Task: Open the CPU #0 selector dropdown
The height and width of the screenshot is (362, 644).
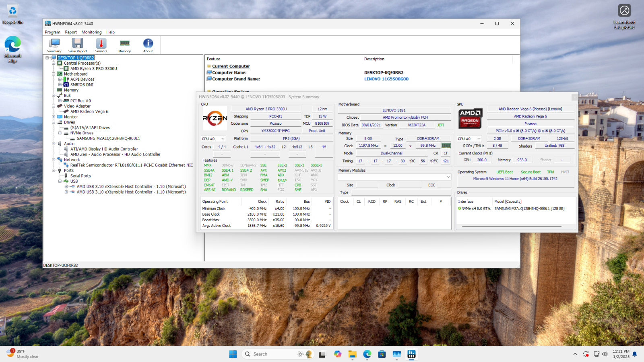Action: tap(213, 138)
